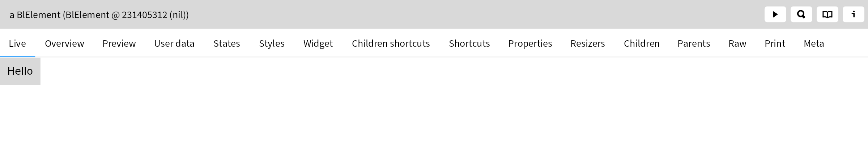Click the open book icon

[827, 14]
